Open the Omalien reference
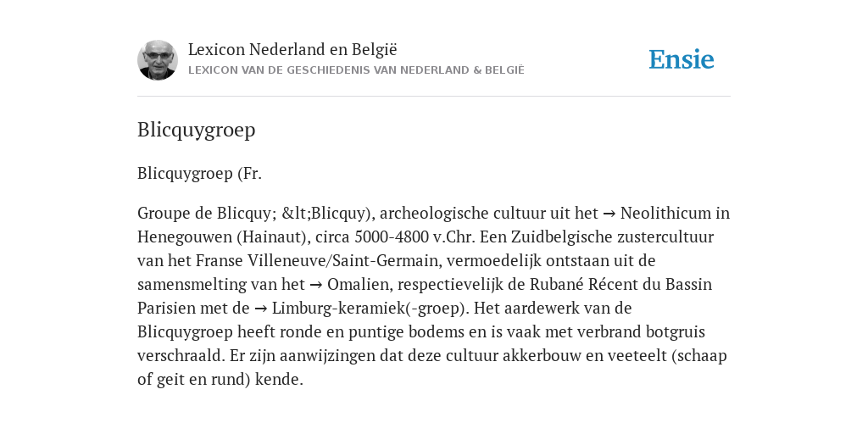Viewport: 868px width, 434px height. tap(359, 284)
